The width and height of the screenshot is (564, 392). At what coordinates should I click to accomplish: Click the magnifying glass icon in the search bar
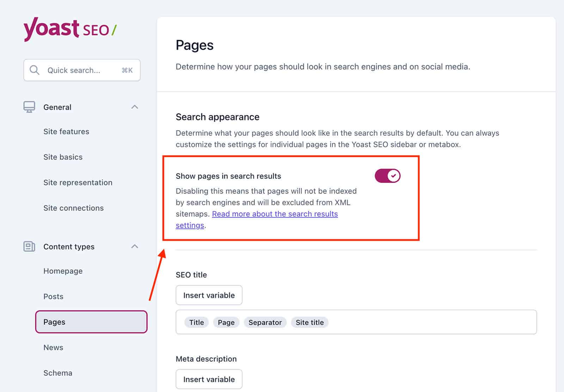point(34,70)
